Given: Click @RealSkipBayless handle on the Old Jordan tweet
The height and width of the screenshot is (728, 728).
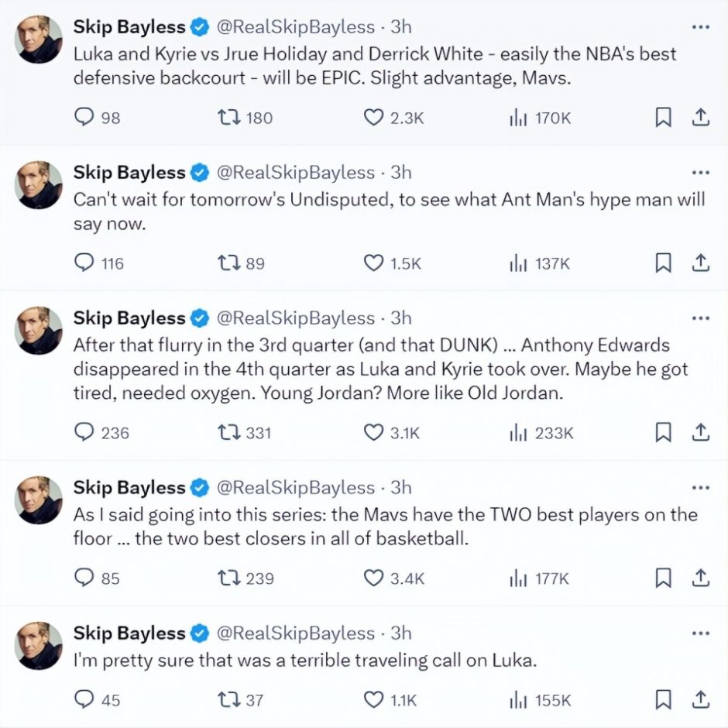Looking at the screenshot, I should pos(294,318).
